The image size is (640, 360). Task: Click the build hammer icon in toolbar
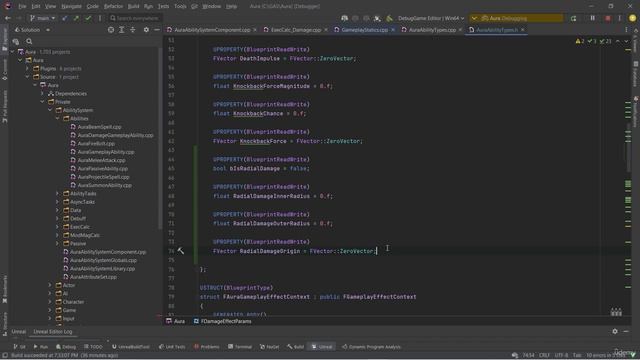point(390,18)
